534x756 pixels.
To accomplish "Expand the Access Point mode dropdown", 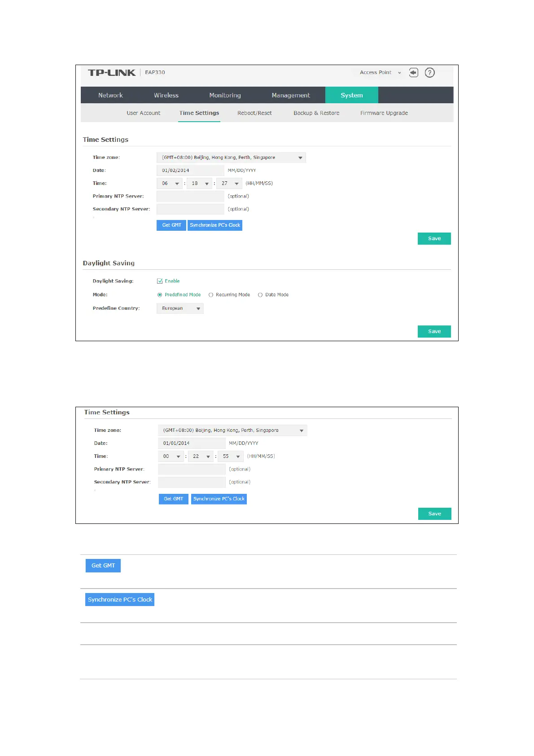I will [381, 72].
